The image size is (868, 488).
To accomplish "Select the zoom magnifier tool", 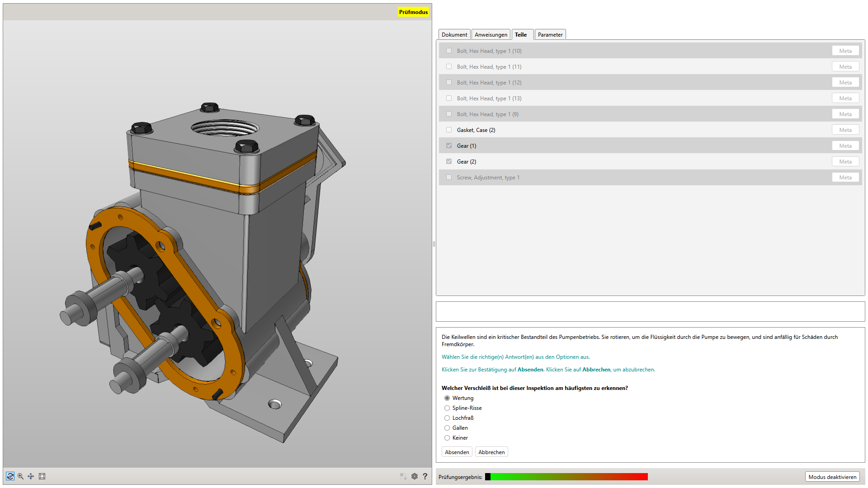I will pyautogui.click(x=20, y=476).
